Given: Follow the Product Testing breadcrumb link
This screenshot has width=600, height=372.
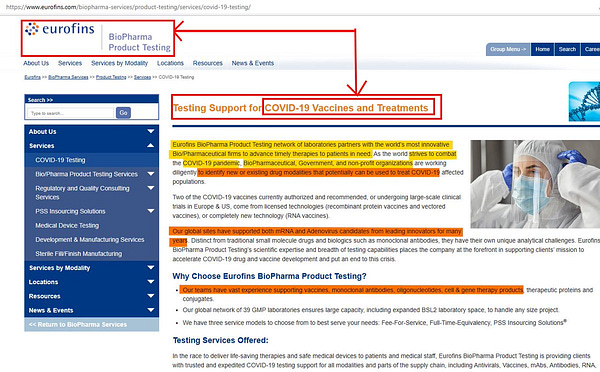Looking at the screenshot, I should click(111, 77).
